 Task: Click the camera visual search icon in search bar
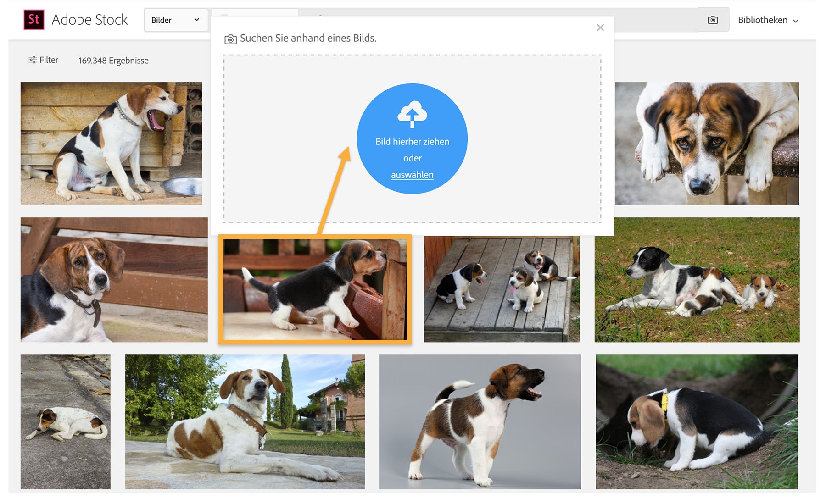coord(713,20)
